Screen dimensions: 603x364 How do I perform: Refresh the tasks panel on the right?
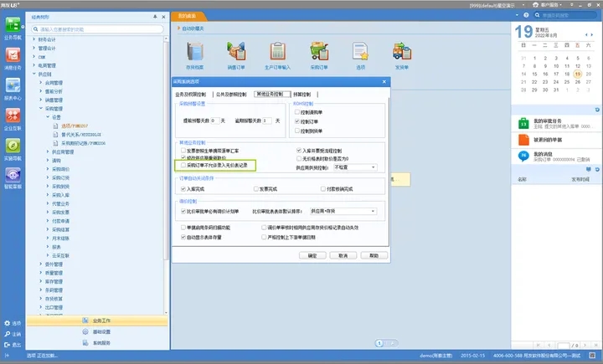[x=597, y=110]
